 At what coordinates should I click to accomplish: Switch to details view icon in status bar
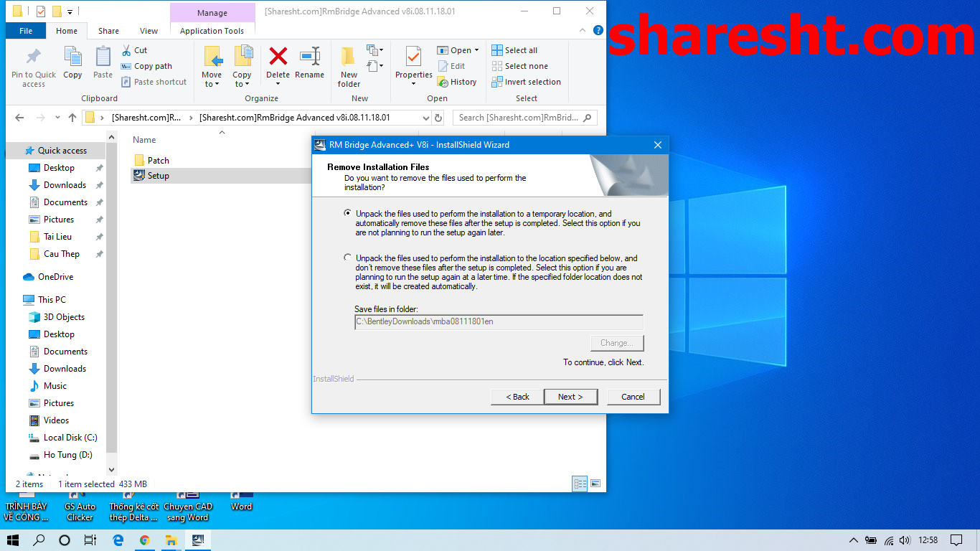580,484
